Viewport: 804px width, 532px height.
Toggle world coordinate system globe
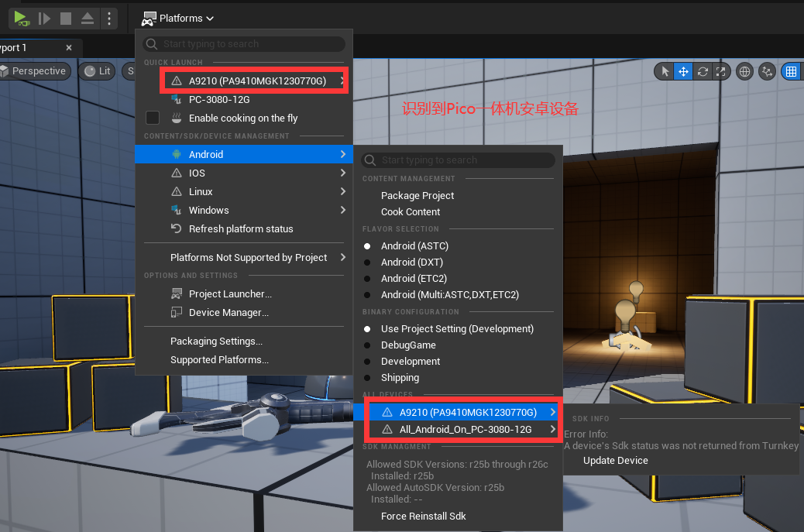coord(744,71)
